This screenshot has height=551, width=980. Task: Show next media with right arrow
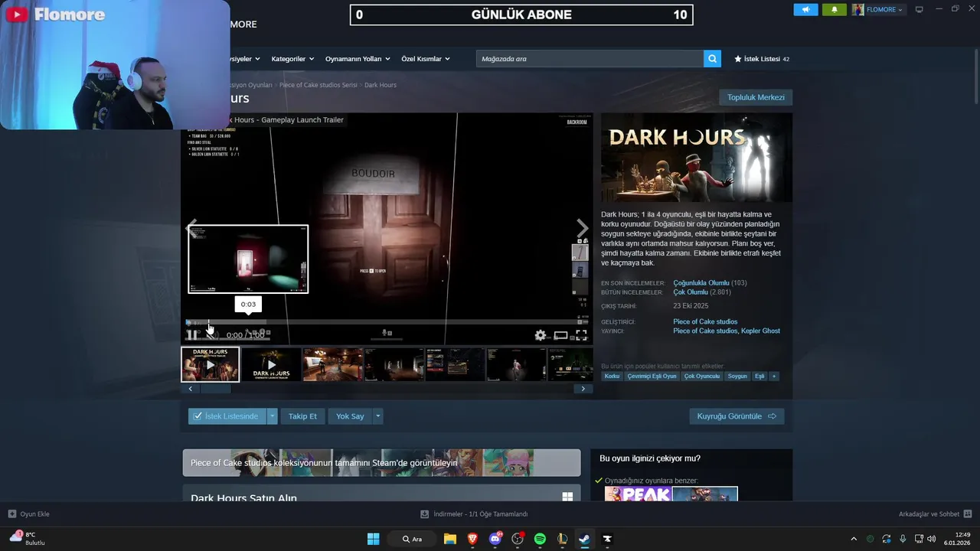tap(583, 228)
